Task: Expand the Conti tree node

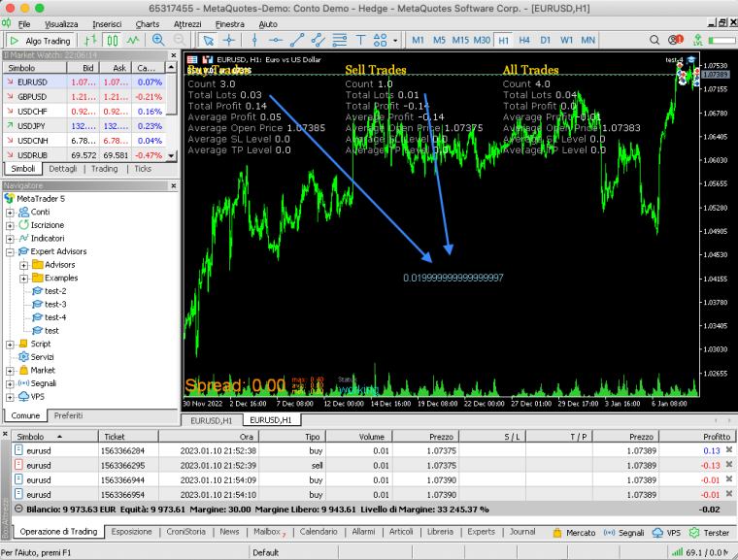Action: click(10, 213)
